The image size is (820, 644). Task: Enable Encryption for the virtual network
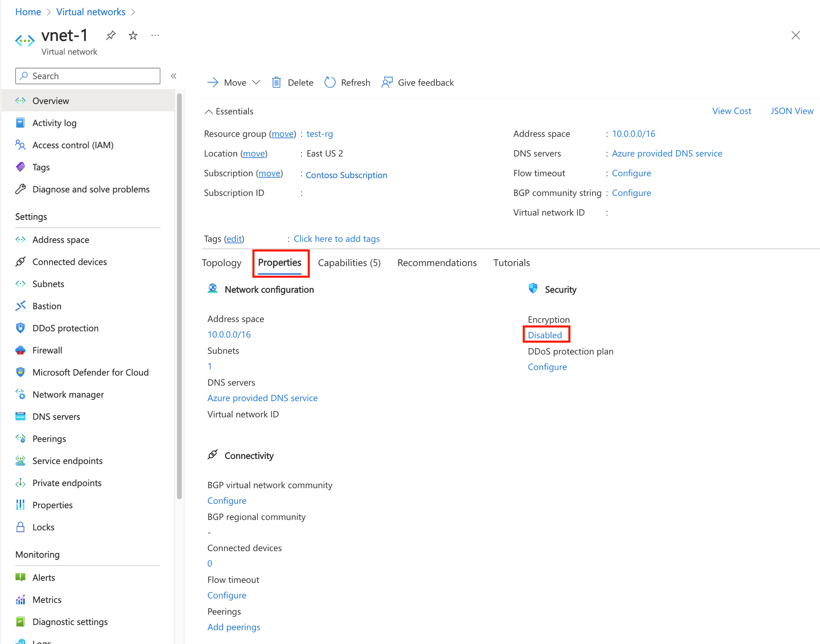coord(546,334)
